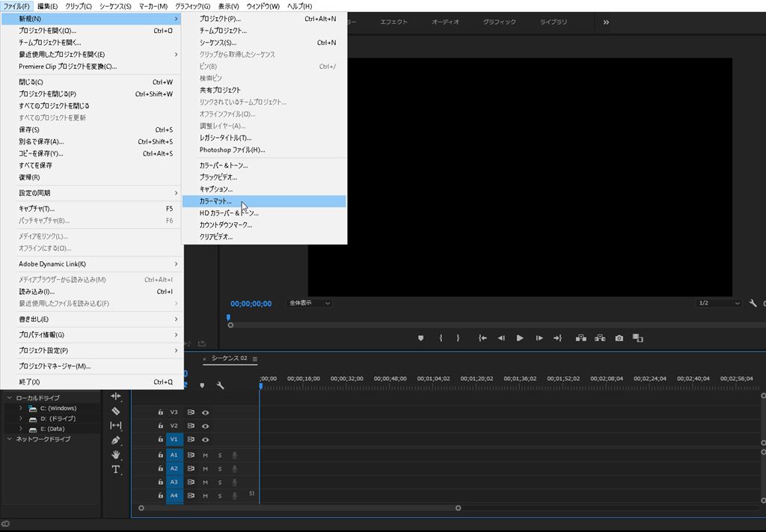The image size is (766, 532).
Task: Select the Razor tool
Action: pyautogui.click(x=116, y=411)
